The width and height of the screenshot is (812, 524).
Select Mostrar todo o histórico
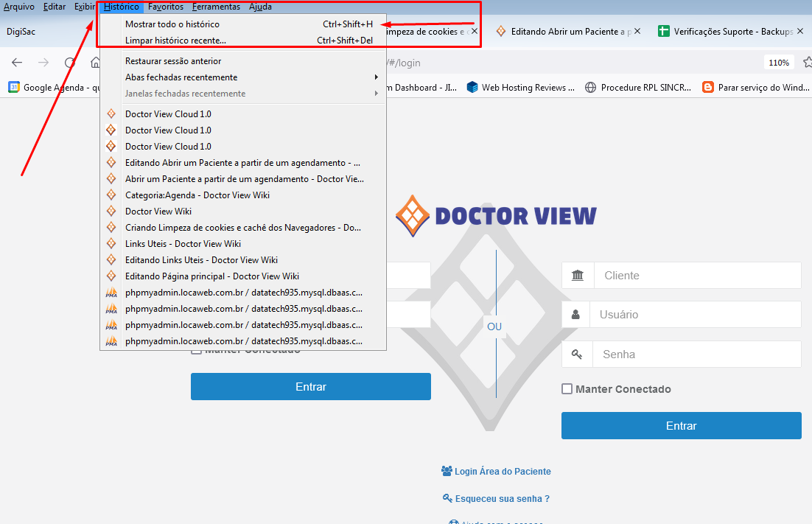[172, 24]
